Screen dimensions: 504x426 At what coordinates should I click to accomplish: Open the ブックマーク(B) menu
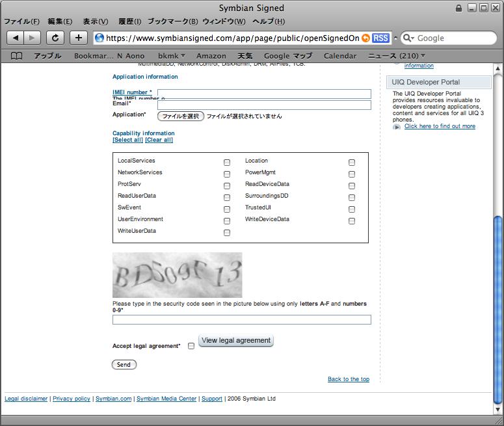coord(172,21)
